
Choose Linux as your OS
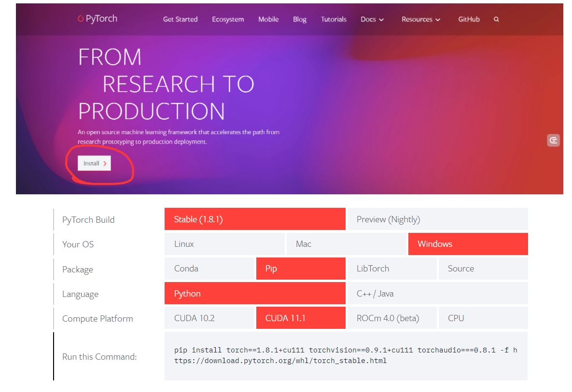click(224, 243)
